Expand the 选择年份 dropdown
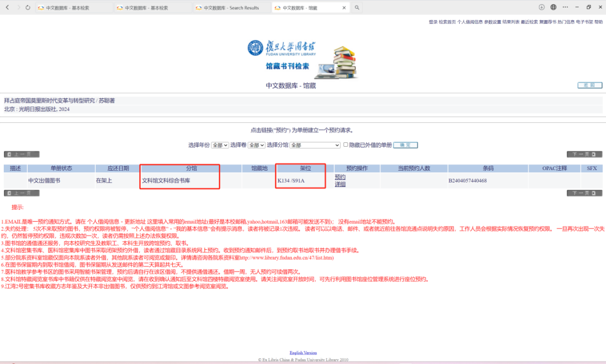The image size is (606, 364). click(220, 146)
